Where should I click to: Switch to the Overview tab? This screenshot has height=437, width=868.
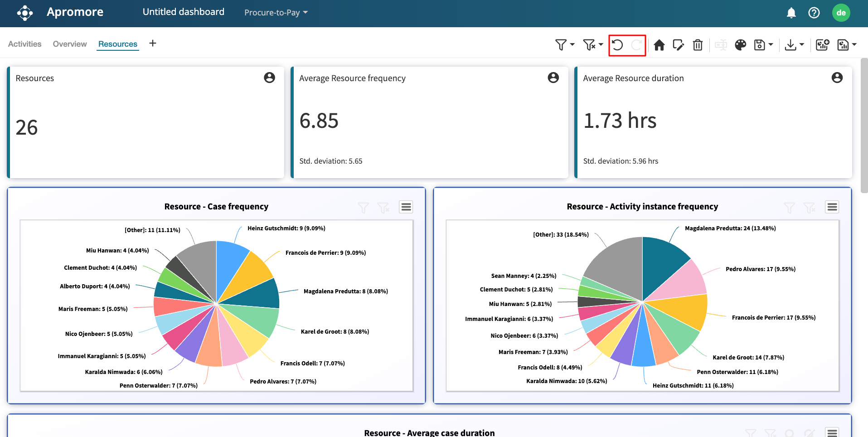point(70,44)
